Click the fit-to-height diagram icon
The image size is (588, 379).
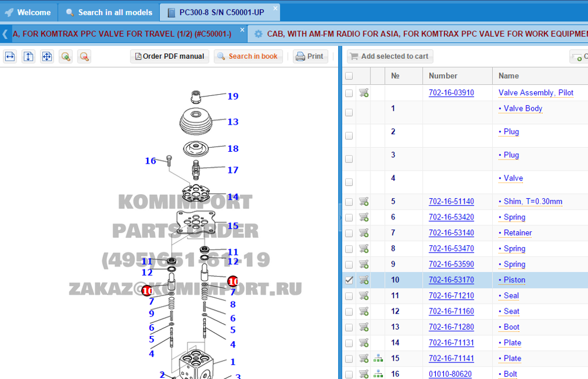[28, 56]
